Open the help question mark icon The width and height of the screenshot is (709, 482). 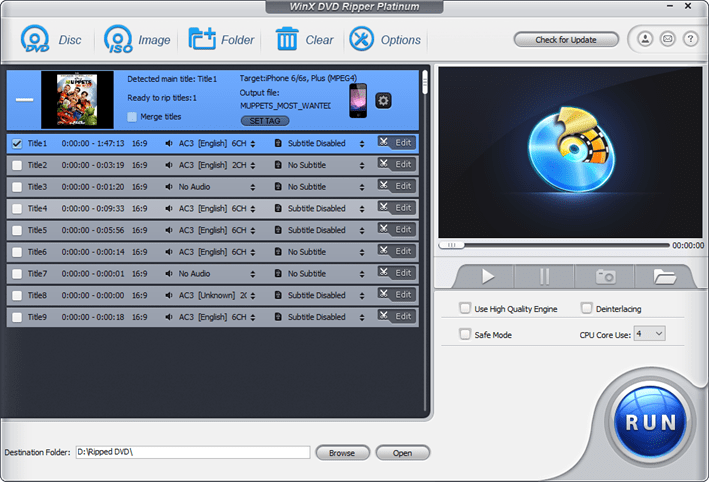tap(690, 39)
